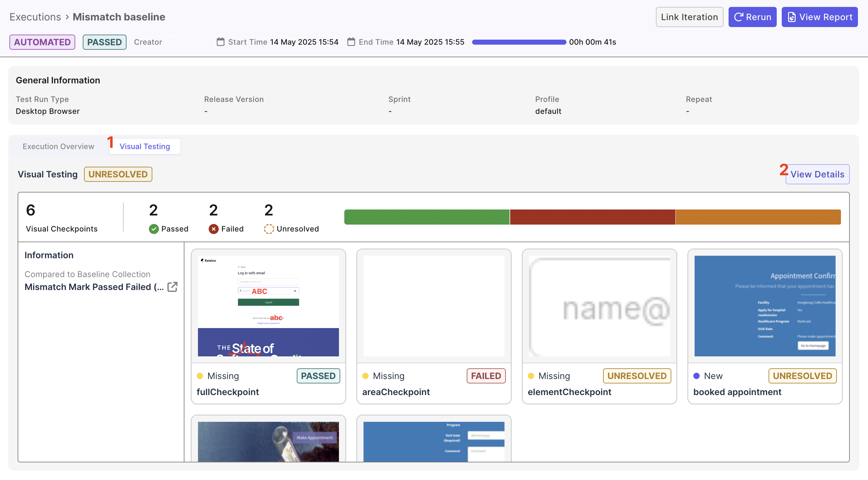Screen dimensions: 868x480
Task: Open the booked appointment confirmation thumbnail
Action: (765, 306)
